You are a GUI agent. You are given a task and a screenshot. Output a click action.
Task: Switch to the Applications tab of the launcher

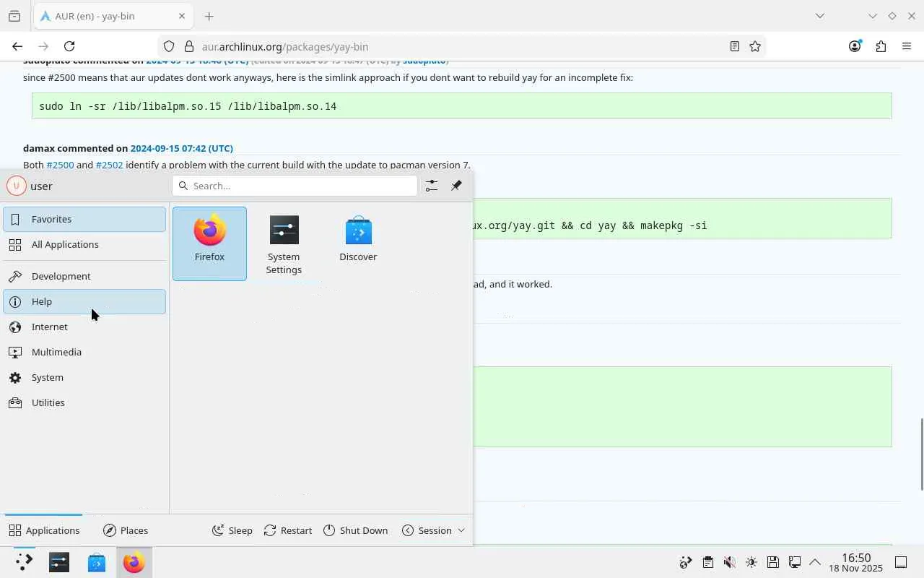pos(44,530)
